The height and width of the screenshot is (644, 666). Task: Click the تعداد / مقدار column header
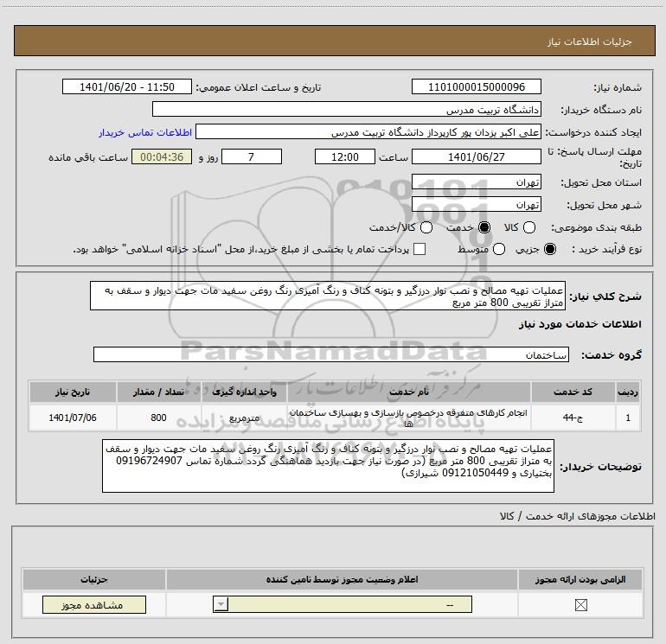pos(158,392)
